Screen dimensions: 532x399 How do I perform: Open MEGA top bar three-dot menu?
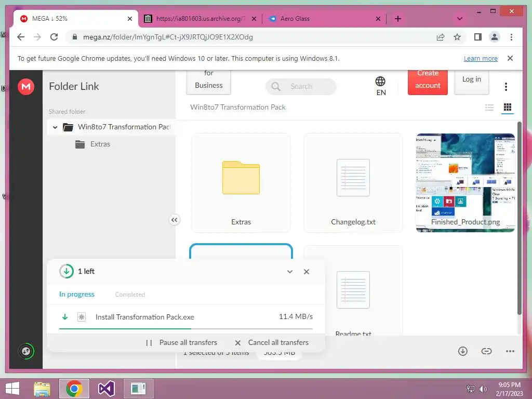(x=506, y=87)
